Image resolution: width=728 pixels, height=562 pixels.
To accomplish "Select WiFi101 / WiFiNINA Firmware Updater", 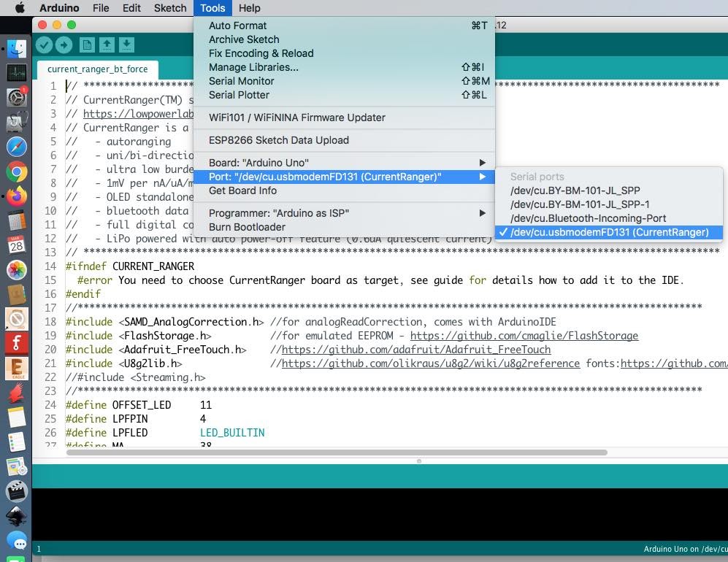I will [x=344, y=118].
